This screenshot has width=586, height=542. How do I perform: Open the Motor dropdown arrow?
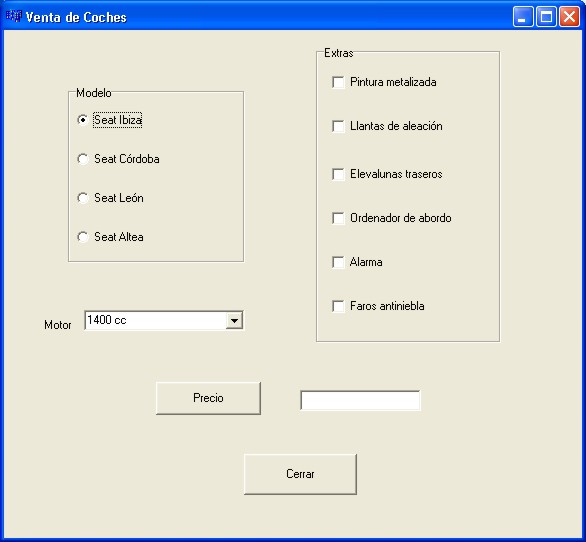[234, 320]
